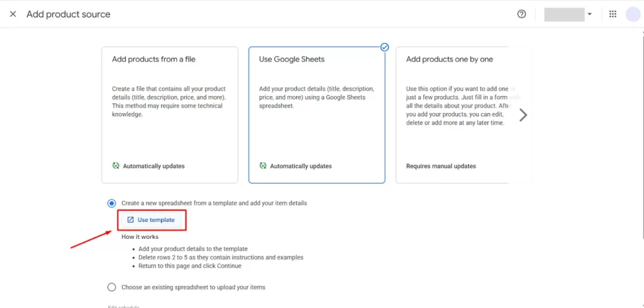Click 'Automatically updates' under Use Google Sheets

tap(301, 167)
